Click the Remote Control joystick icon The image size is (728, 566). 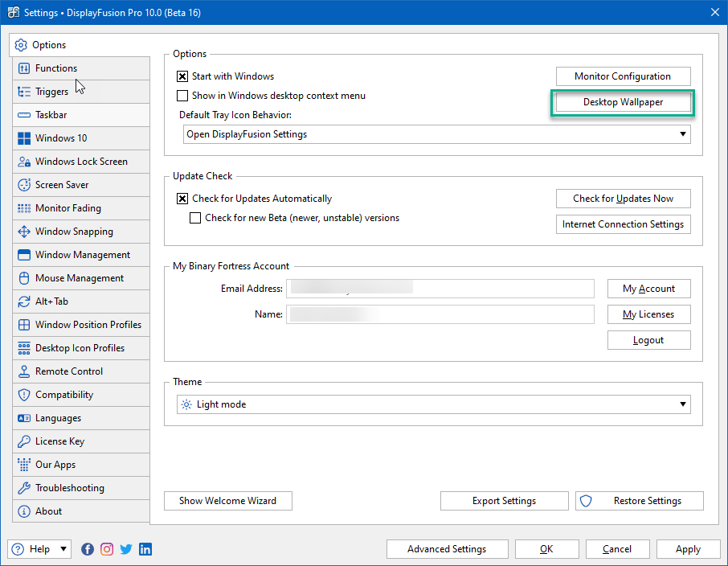point(23,371)
